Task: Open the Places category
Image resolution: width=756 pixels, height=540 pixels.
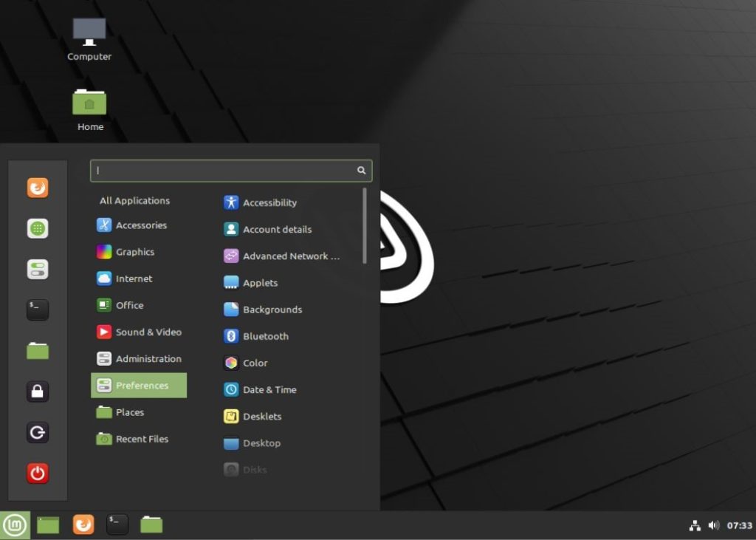Action: click(x=139, y=412)
